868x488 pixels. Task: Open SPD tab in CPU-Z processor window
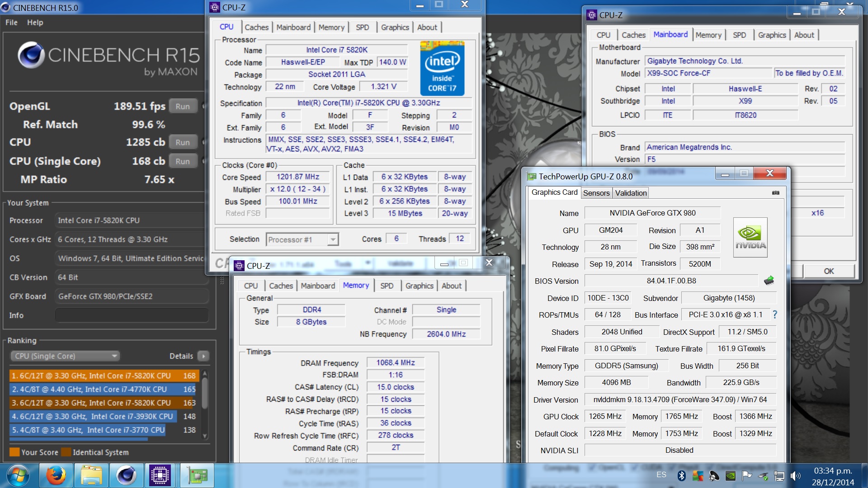tap(362, 27)
